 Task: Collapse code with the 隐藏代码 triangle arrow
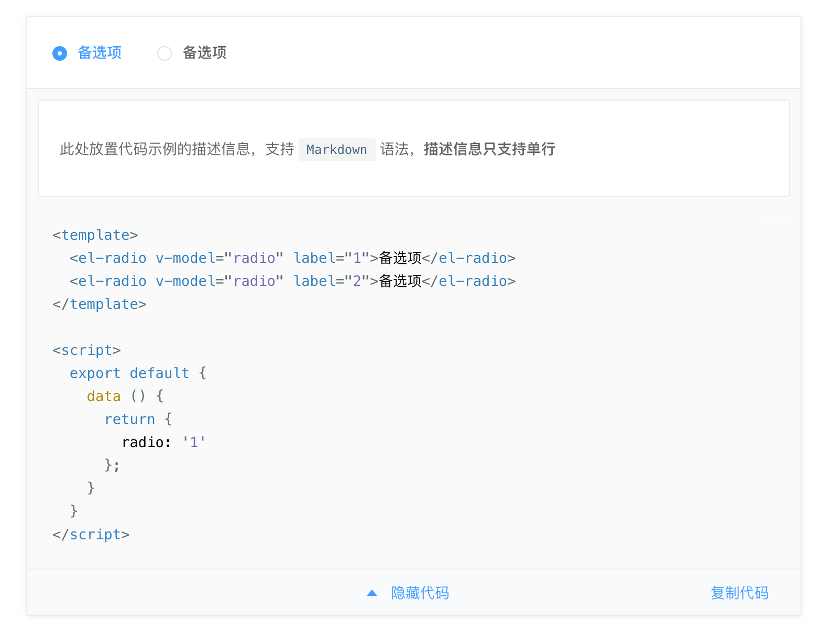coord(372,593)
